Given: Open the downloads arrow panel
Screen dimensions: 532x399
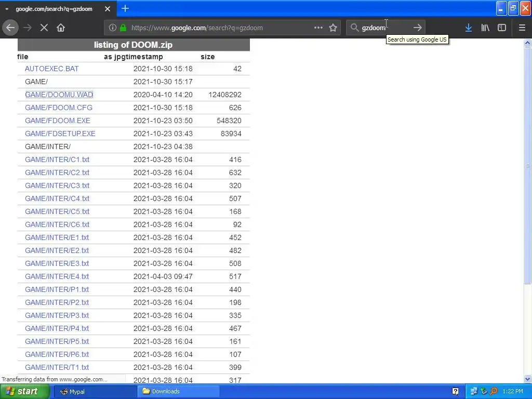Looking at the screenshot, I should pyautogui.click(x=469, y=28).
